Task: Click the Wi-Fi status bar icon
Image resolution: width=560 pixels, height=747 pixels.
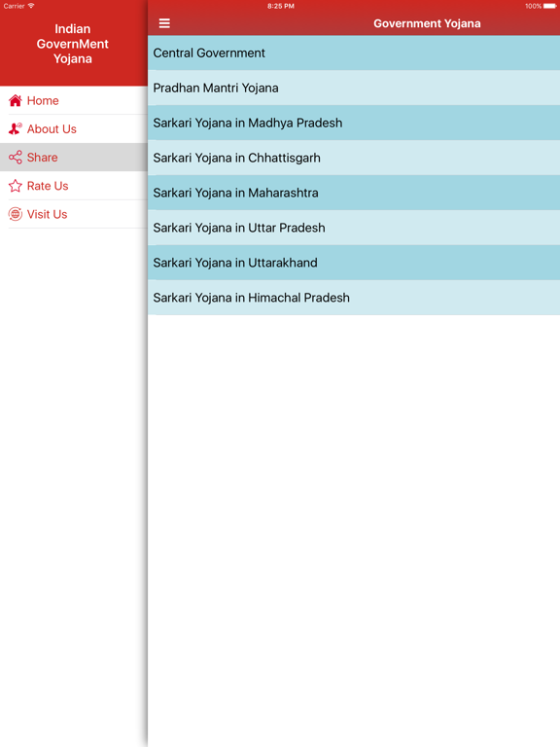Action: click(31, 6)
